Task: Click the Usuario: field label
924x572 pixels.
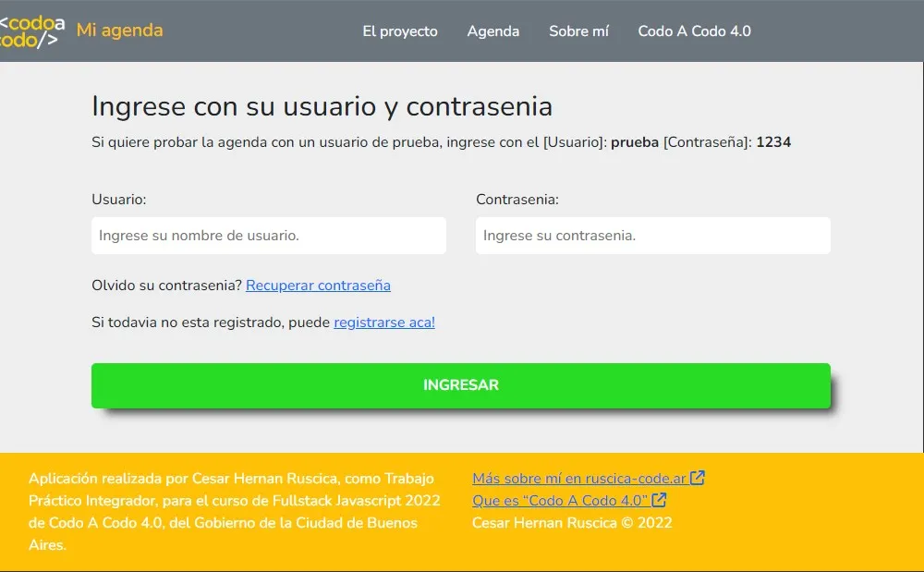Action: coord(119,199)
